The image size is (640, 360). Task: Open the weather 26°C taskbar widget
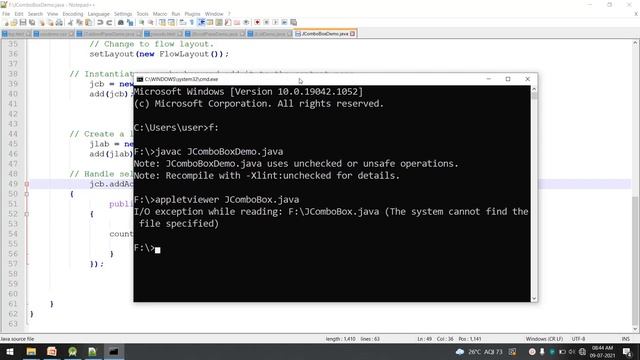coord(479,351)
